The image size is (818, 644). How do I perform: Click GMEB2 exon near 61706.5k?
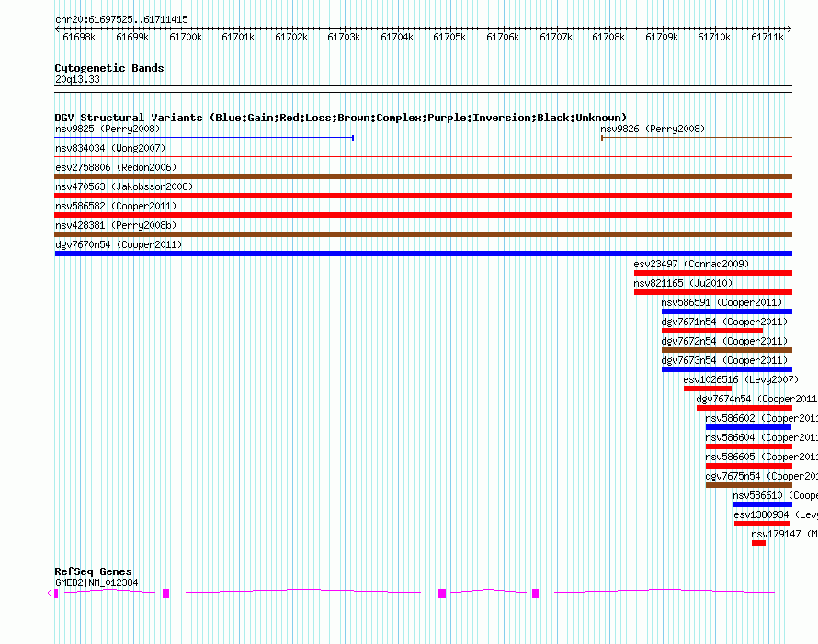tap(535, 593)
